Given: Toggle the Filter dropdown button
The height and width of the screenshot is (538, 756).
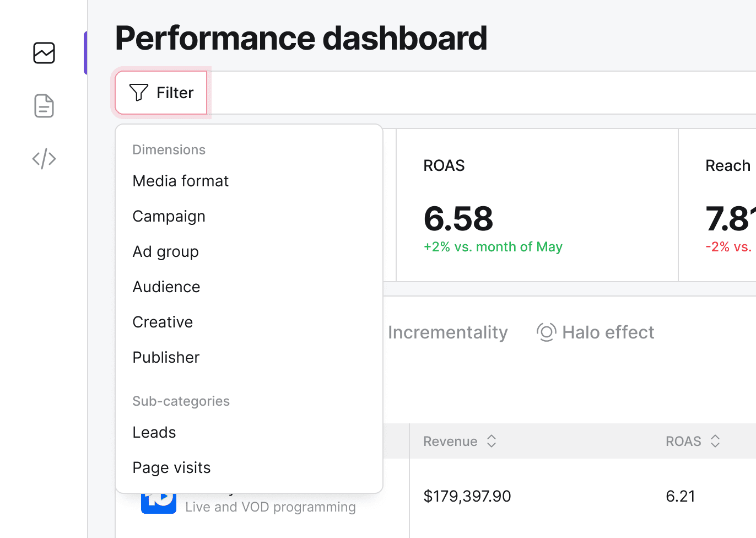Looking at the screenshot, I should 161,93.
